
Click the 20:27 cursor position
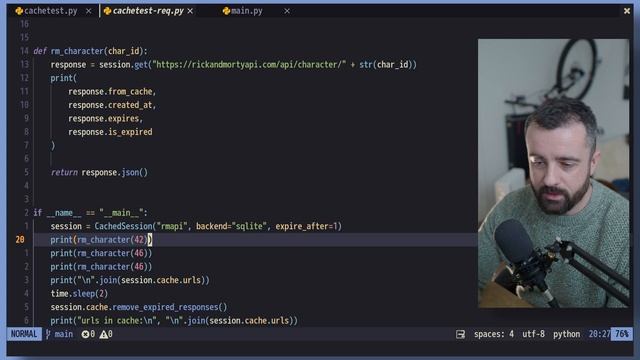599,334
